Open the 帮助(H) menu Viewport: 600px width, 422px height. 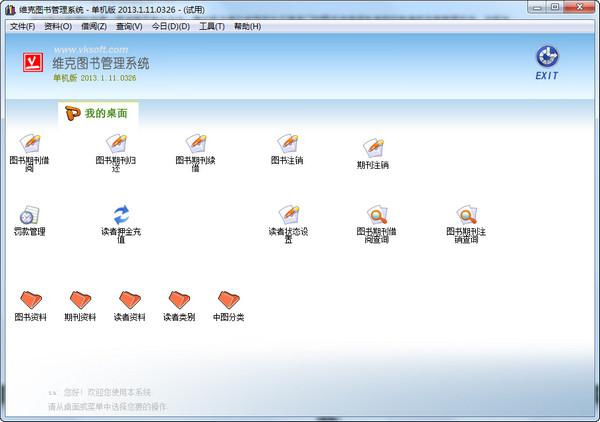coord(248,26)
